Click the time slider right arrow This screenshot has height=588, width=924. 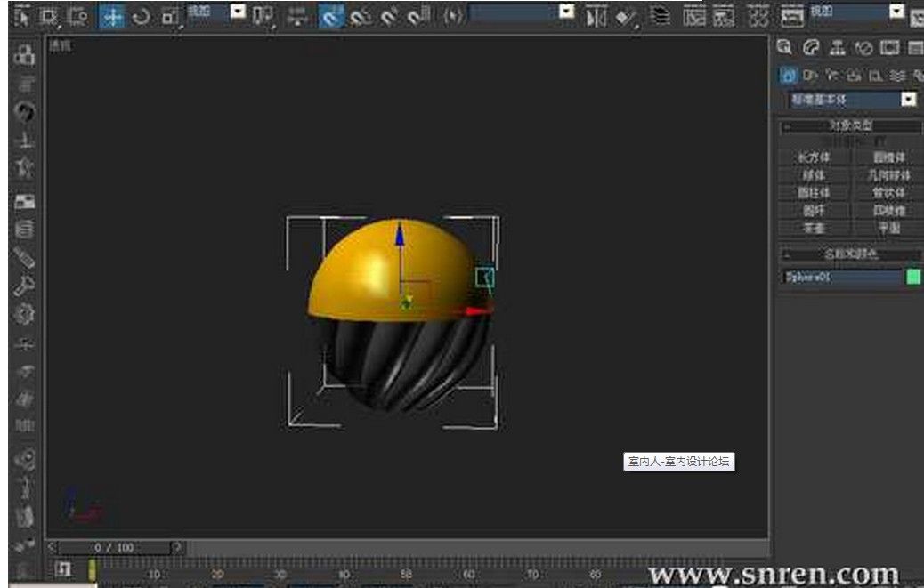(177, 548)
